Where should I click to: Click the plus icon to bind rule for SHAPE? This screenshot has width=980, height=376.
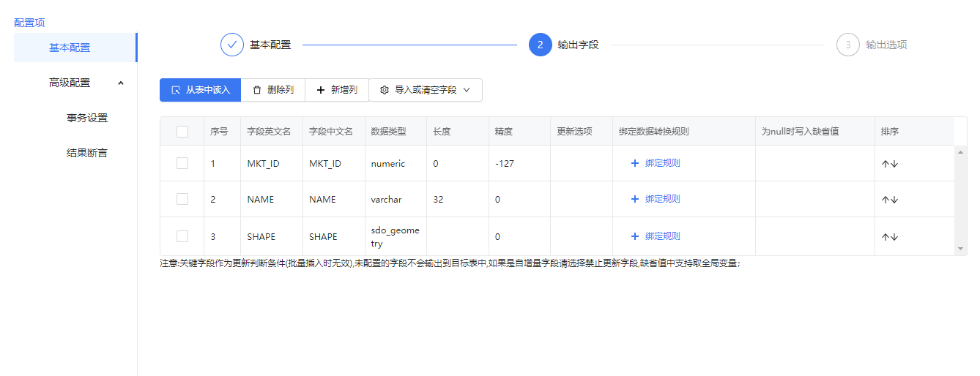click(x=635, y=236)
